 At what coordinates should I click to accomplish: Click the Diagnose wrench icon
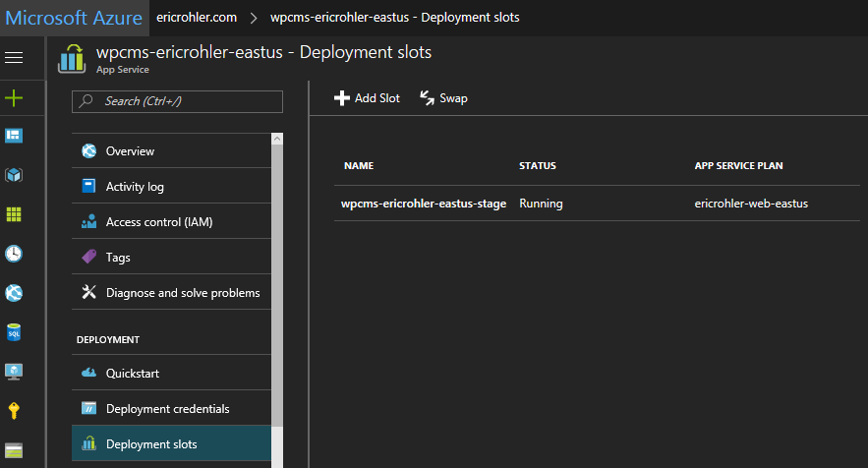pos(89,292)
